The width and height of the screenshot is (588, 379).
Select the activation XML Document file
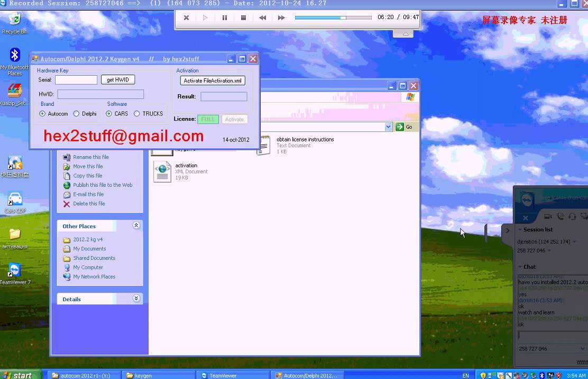coord(181,172)
